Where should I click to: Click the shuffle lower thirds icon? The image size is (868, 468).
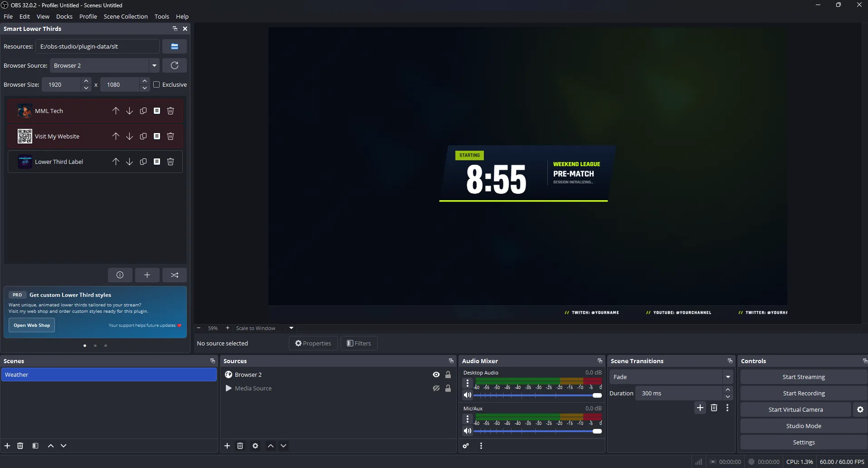tap(175, 275)
